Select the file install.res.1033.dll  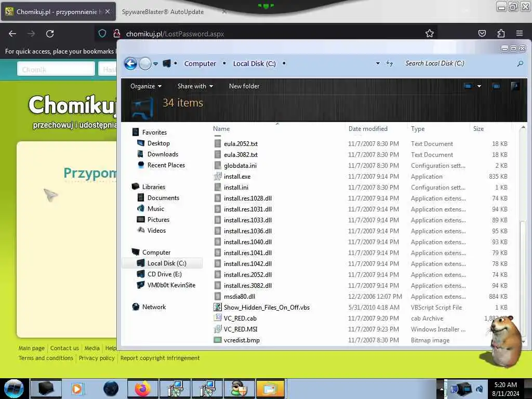click(248, 220)
